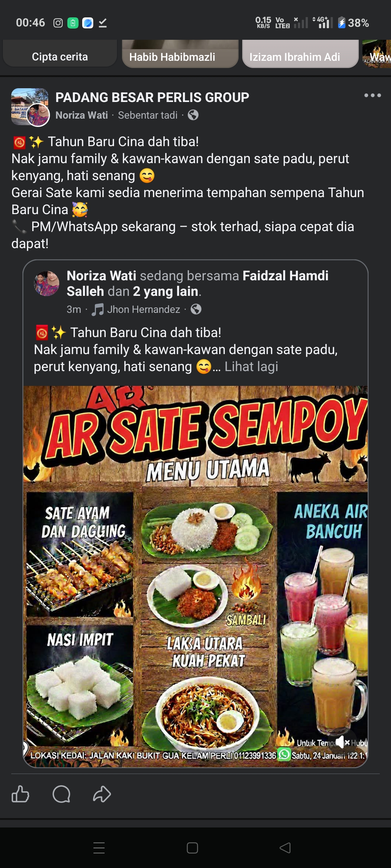Tap the Cipta cerita story card

(x=60, y=54)
